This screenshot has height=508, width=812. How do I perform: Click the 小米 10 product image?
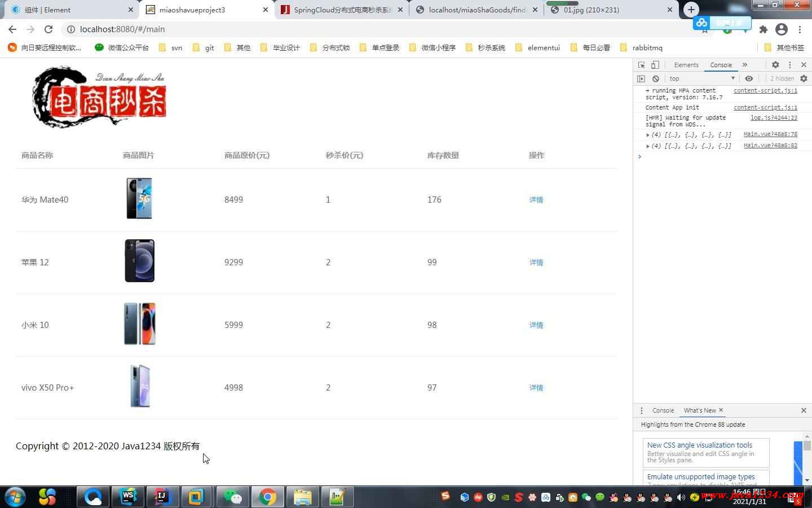coord(140,323)
